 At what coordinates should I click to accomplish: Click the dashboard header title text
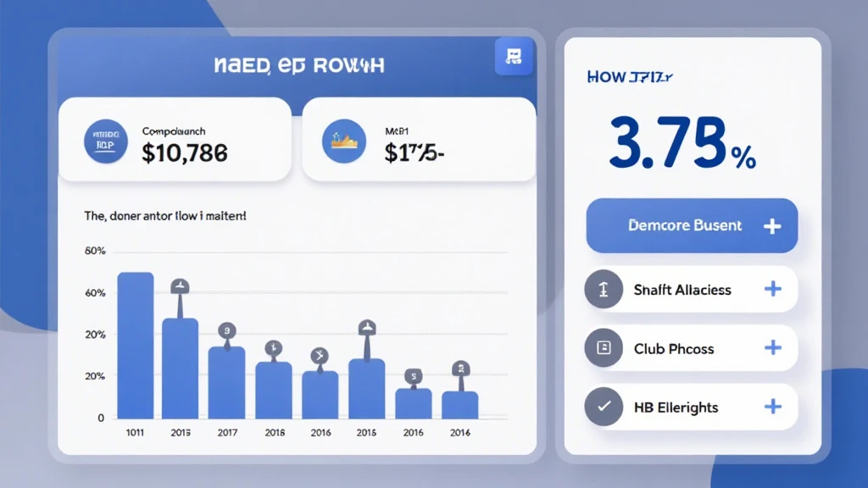pyautogui.click(x=299, y=66)
